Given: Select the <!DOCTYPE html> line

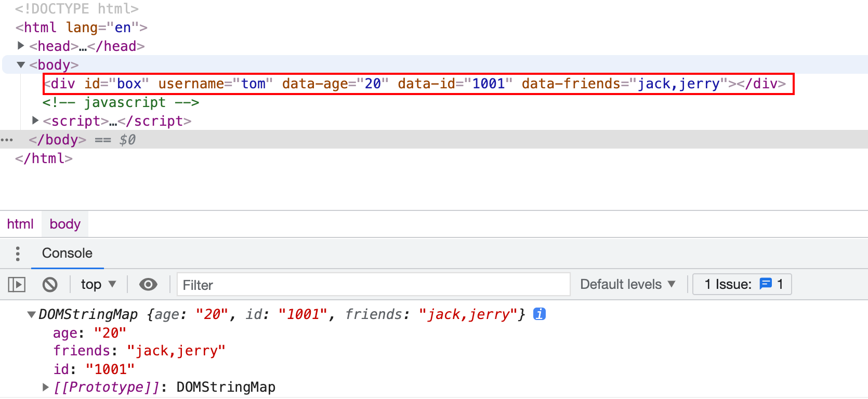Looking at the screenshot, I should [x=77, y=9].
